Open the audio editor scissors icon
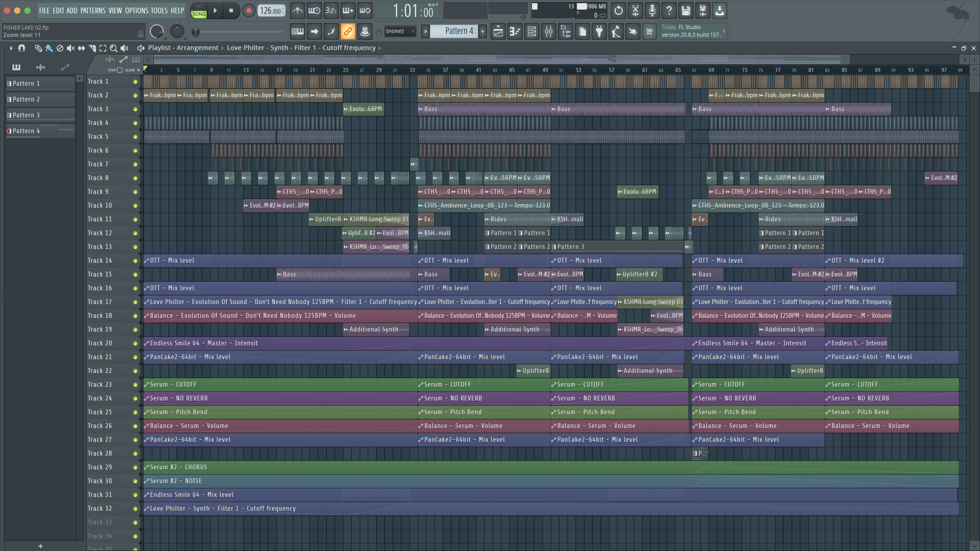The image size is (980, 551). (635, 10)
